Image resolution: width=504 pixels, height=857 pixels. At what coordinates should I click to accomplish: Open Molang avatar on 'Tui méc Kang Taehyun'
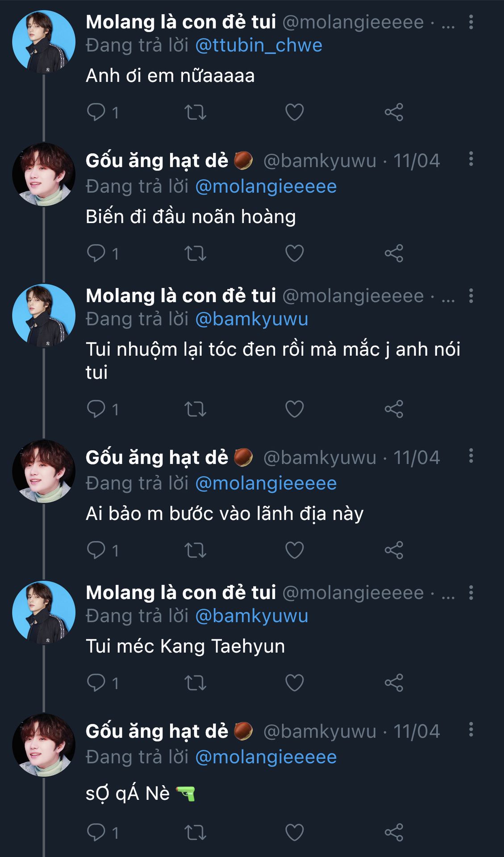(x=43, y=612)
